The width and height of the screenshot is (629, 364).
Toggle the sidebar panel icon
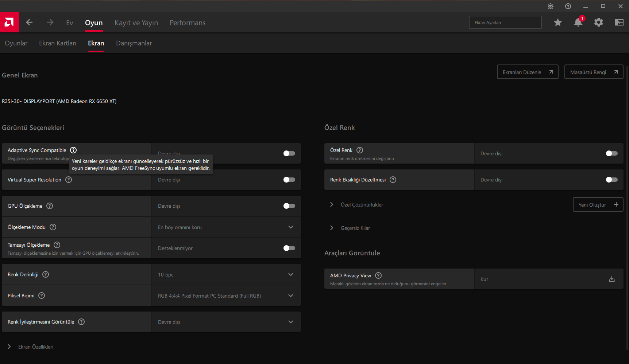pyautogui.click(x=619, y=23)
